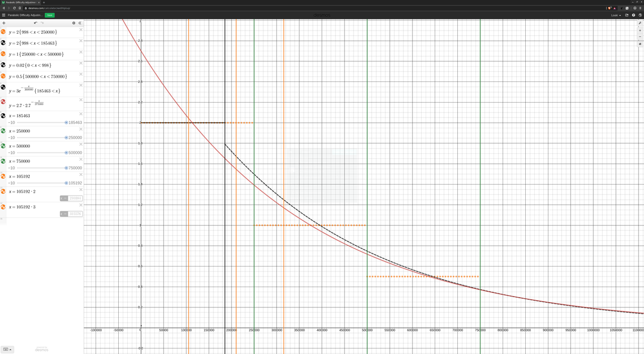Reset graph to default viewport
Viewport: 644px width, 354px height.
pyautogui.click(x=640, y=44)
